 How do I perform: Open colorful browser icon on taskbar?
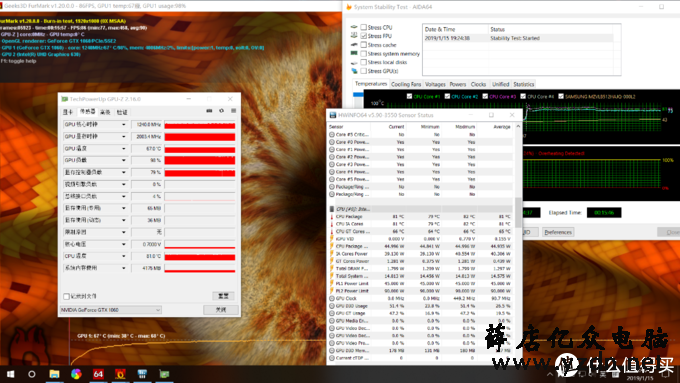click(76, 374)
